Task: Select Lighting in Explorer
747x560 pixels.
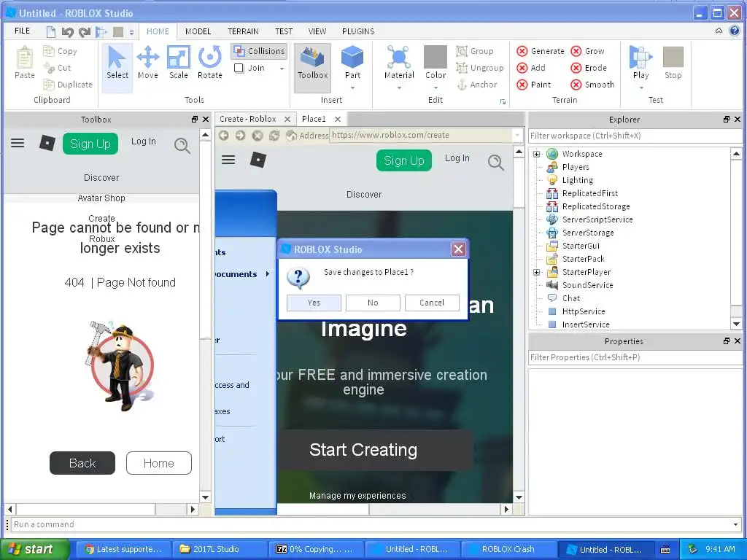Action: (x=577, y=180)
